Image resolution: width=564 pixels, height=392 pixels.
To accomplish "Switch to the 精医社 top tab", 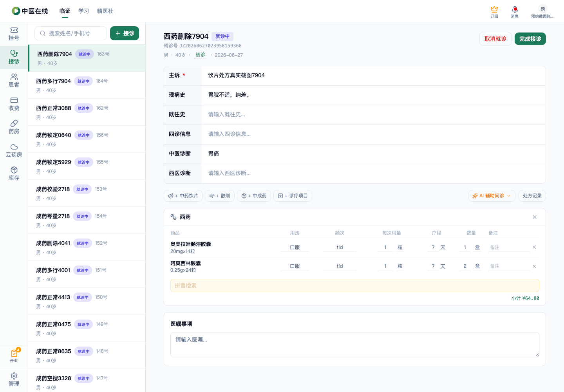I will 105,11.
